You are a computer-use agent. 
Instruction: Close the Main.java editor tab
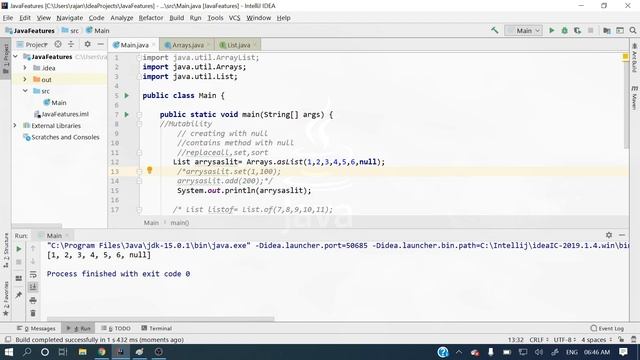tap(154, 45)
